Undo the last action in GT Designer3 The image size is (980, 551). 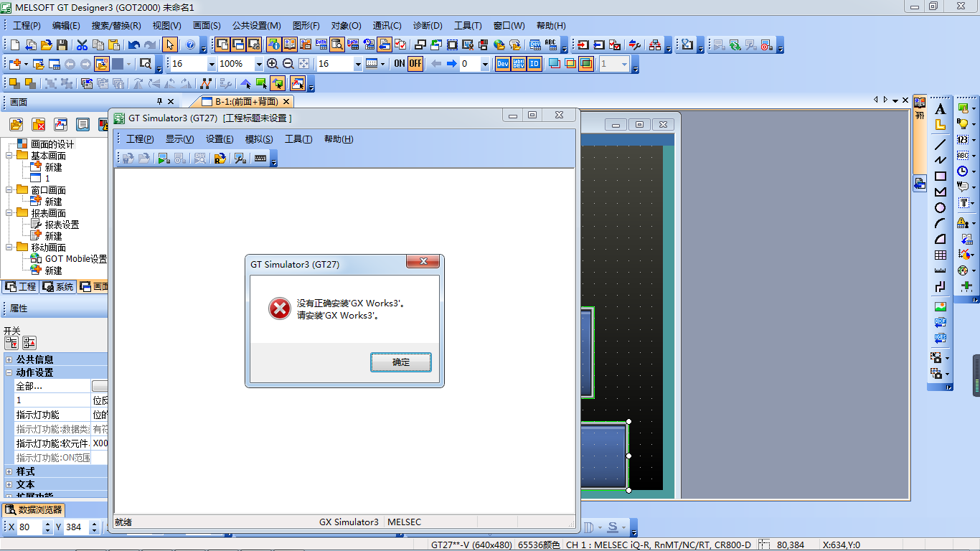coord(134,44)
